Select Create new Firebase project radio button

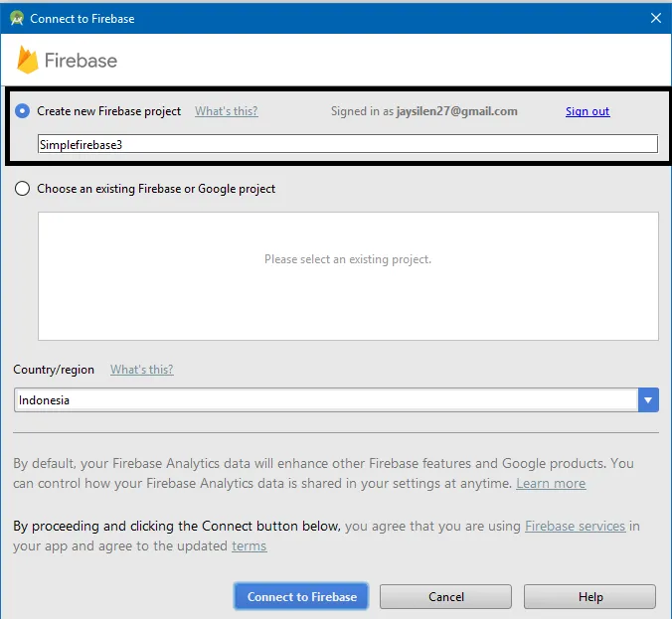[x=22, y=111]
